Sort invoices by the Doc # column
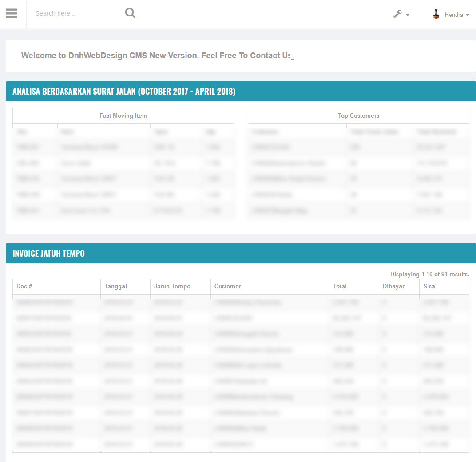Viewport: 476px width, 462px height. click(24, 287)
